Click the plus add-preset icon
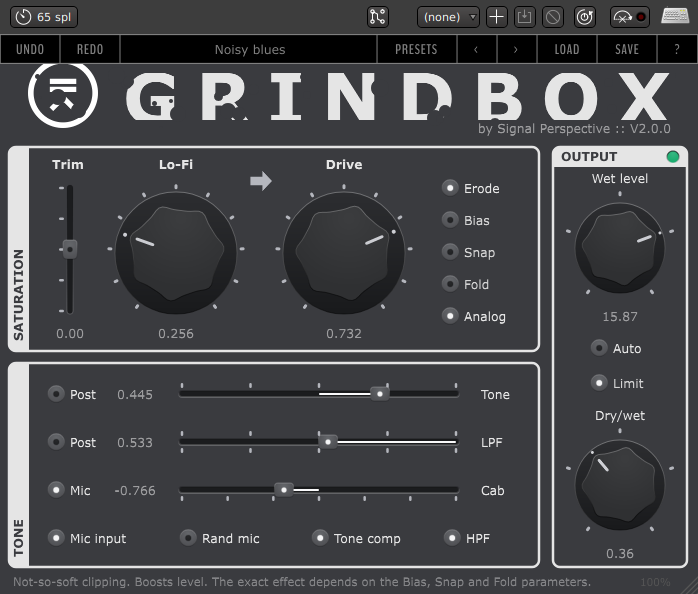 (497, 17)
